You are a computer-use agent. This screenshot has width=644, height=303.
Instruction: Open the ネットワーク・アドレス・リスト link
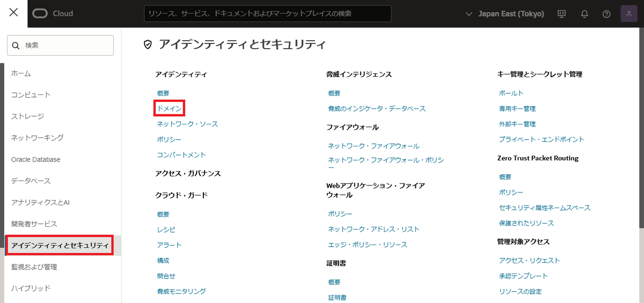click(x=374, y=229)
